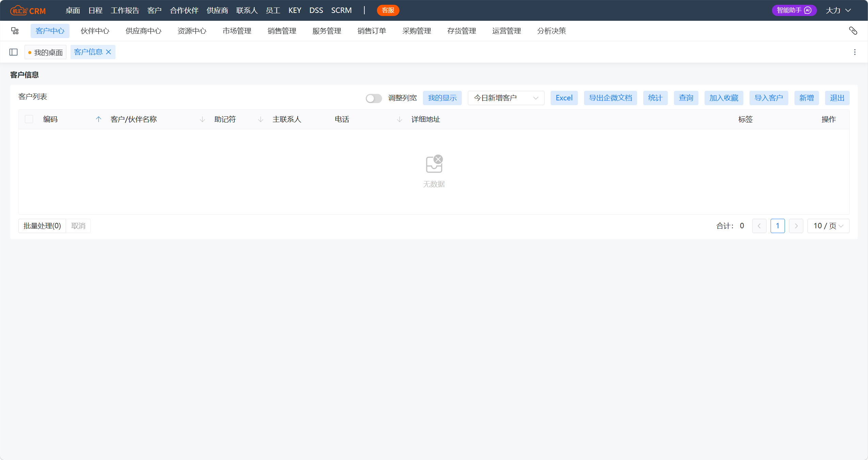Click the attachment paperclip icon
The height and width of the screenshot is (460, 868).
point(853,31)
